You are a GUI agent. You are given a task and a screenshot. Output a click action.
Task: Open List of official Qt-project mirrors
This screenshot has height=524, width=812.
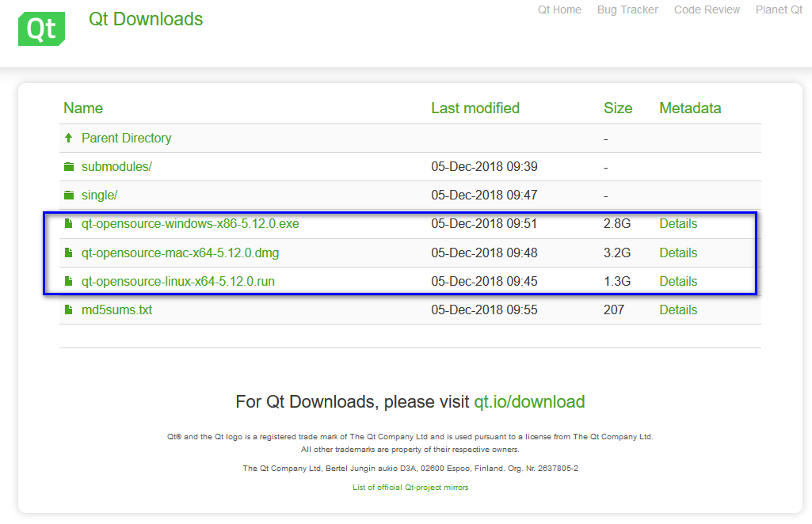click(410, 488)
